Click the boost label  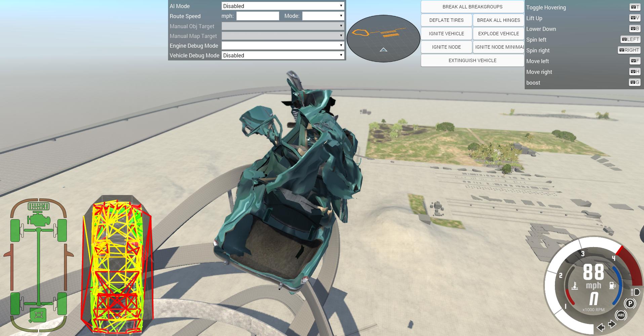tap(533, 83)
